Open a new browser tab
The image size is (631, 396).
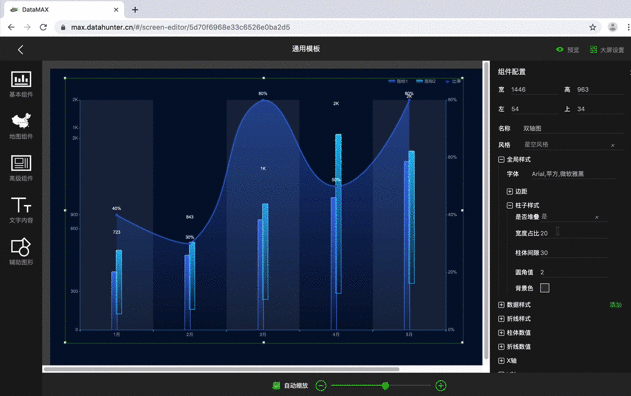pos(135,10)
